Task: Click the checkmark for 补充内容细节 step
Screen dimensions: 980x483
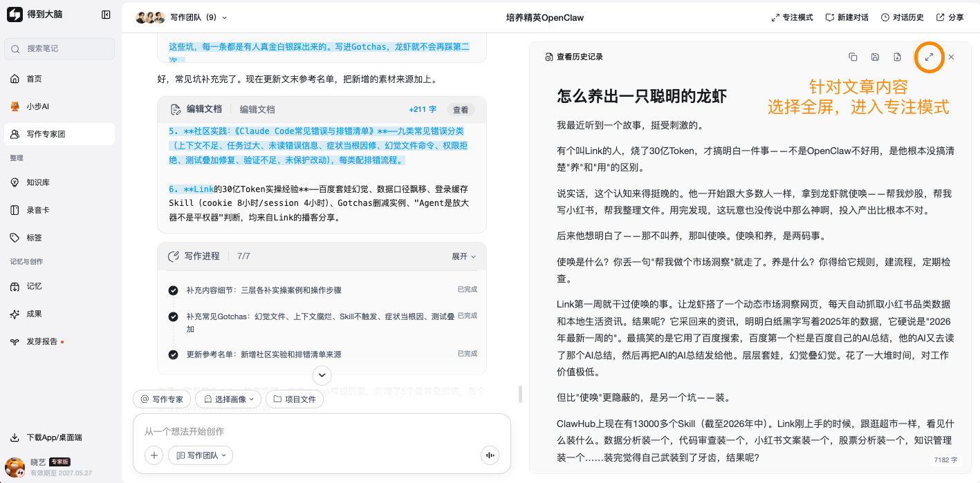Action: point(173,290)
